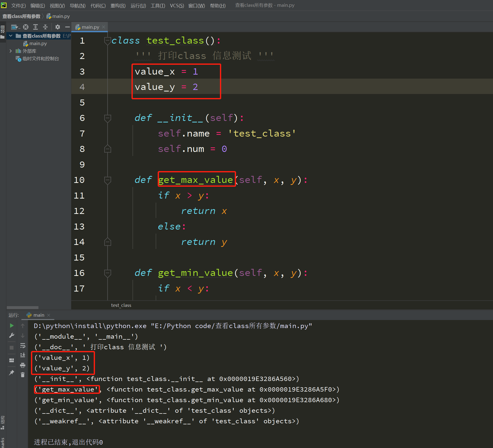Open the VCS(S) menu
Image resolution: width=493 pixels, height=448 pixels.
pos(177,6)
